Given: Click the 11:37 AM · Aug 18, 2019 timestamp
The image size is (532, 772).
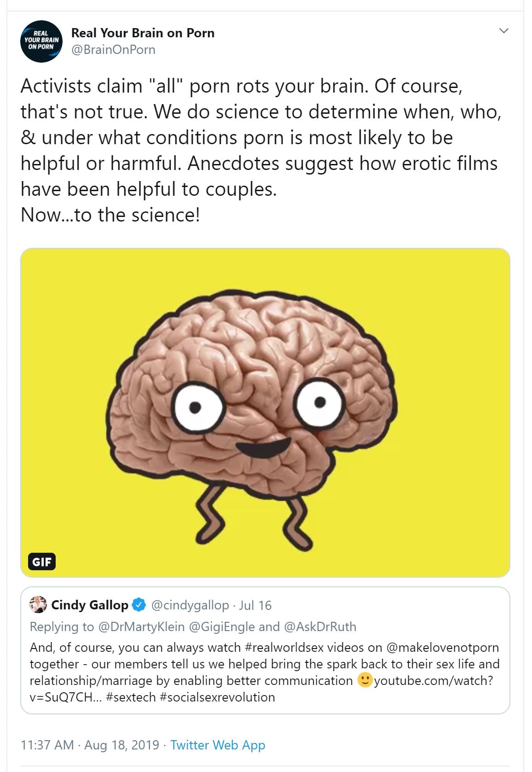Looking at the screenshot, I should tap(90, 745).
